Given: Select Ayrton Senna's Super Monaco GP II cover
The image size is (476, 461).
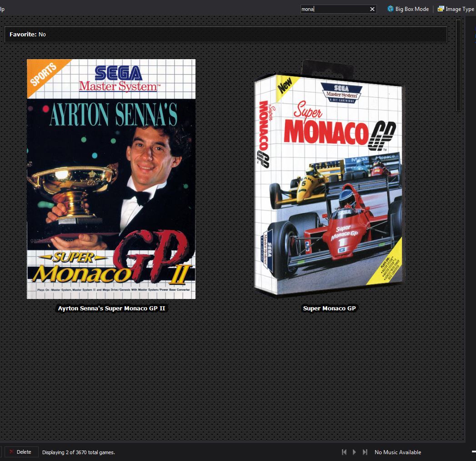Looking at the screenshot, I should tap(111, 179).
